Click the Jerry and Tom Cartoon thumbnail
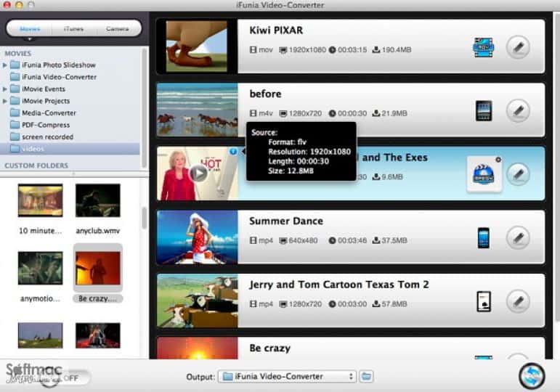This screenshot has width=560, height=392. pos(197,301)
